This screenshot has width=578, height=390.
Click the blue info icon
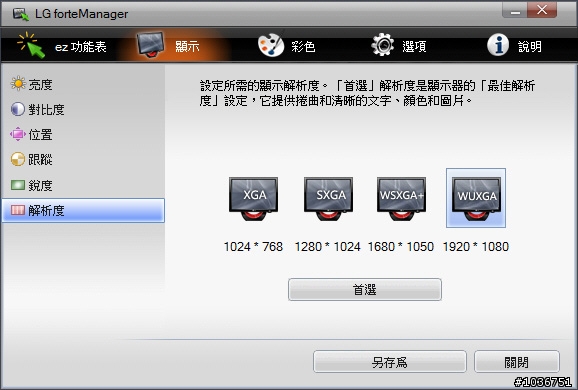[x=498, y=45]
